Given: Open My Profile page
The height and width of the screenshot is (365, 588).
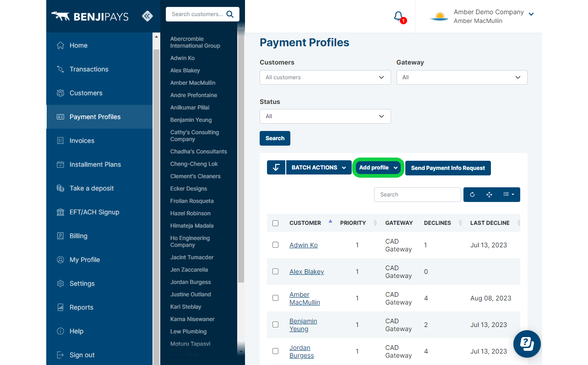Looking at the screenshot, I should pyautogui.click(x=99, y=260).
